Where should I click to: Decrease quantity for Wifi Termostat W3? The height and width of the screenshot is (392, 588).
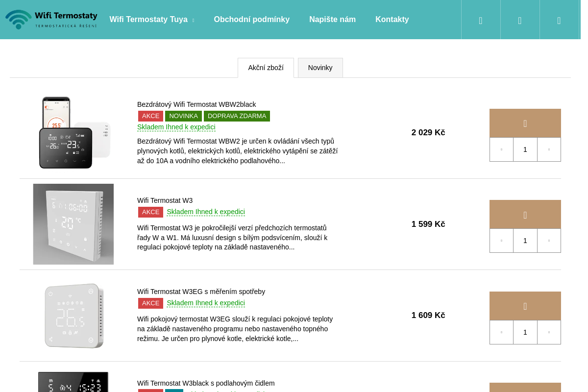pyautogui.click(x=501, y=241)
